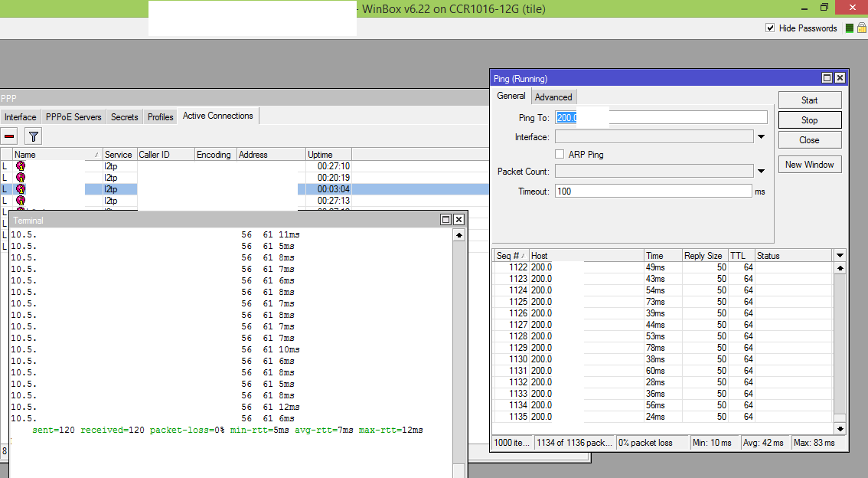Screen dimensions: 868x478
Task: Open the PPPoE Servers tab
Action: point(73,117)
